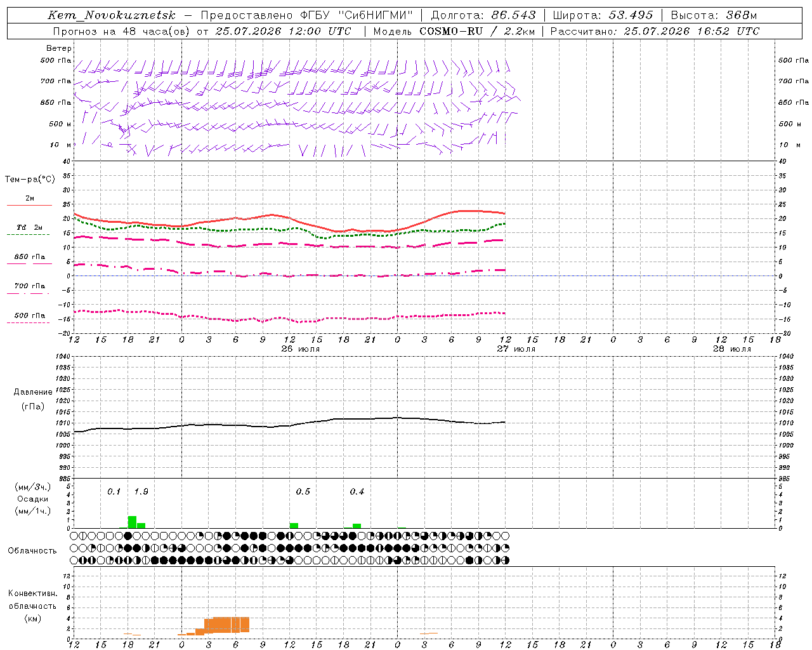Click the 27 июля date label
The width and height of the screenshot is (812, 650).
pyautogui.click(x=516, y=349)
